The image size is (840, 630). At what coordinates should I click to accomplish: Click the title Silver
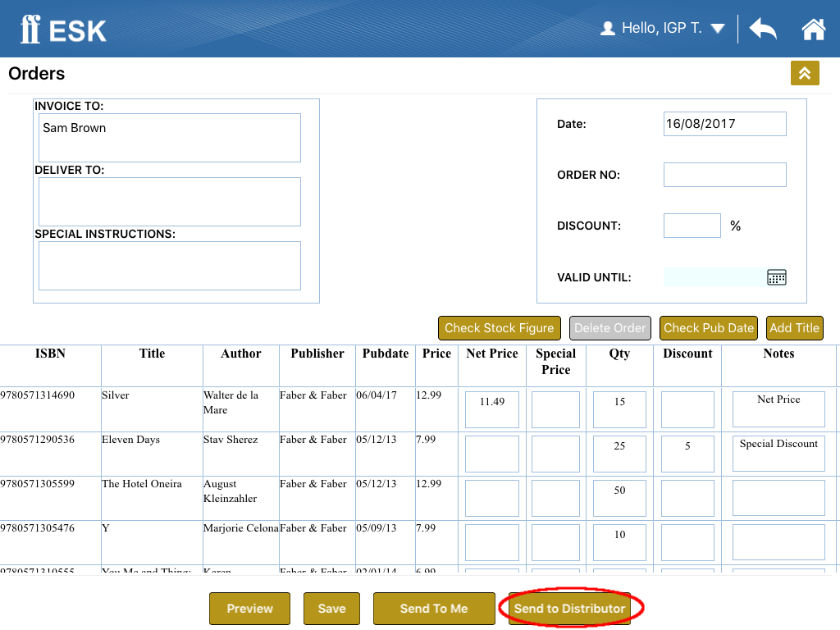click(116, 395)
